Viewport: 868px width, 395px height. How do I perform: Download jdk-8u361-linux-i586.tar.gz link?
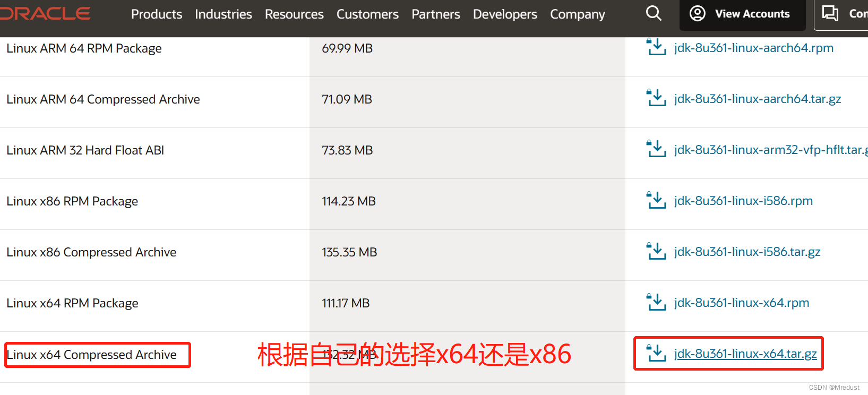747,252
